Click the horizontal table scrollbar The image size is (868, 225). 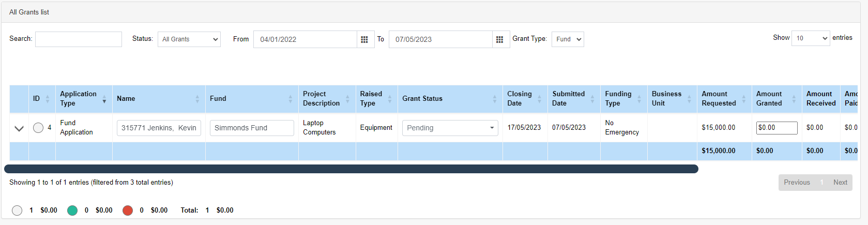pyautogui.click(x=351, y=169)
